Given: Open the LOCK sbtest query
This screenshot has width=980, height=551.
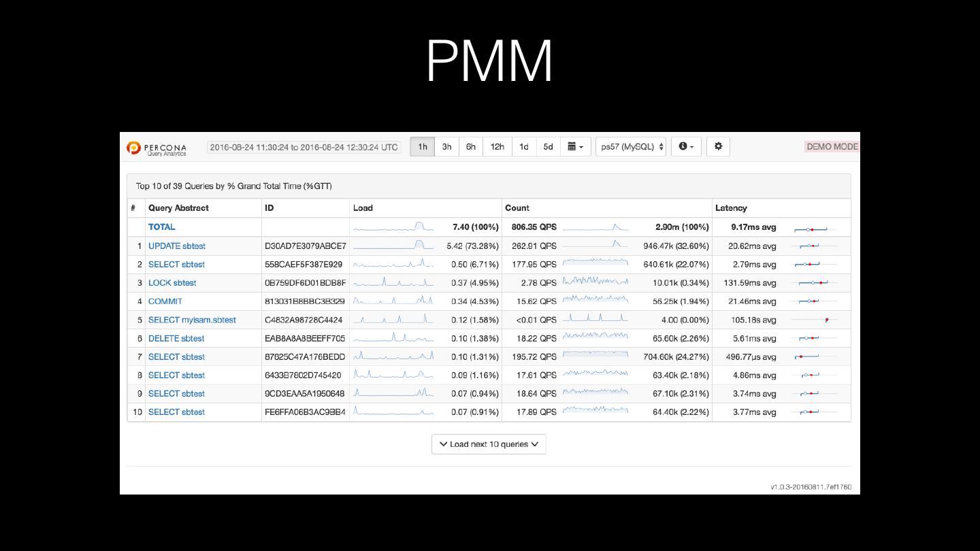Looking at the screenshot, I should 172,282.
